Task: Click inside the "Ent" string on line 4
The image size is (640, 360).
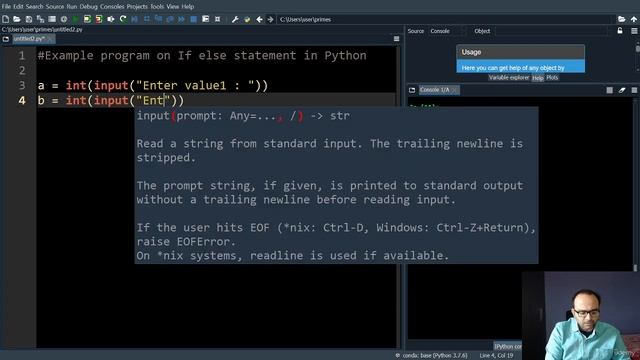Action: tap(153, 100)
